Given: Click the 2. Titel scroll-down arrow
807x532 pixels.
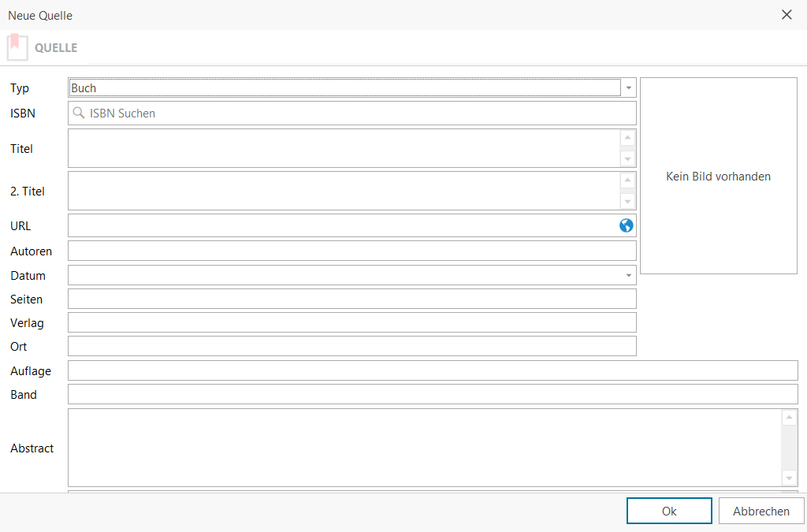Looking at the screenshot, I should point(628,202).
